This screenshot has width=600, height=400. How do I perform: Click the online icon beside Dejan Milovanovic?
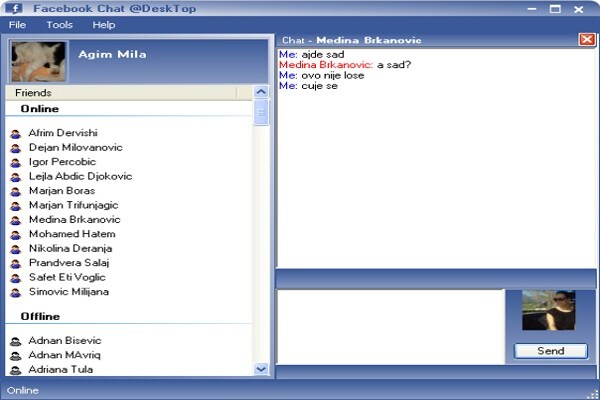click(16, 149)
